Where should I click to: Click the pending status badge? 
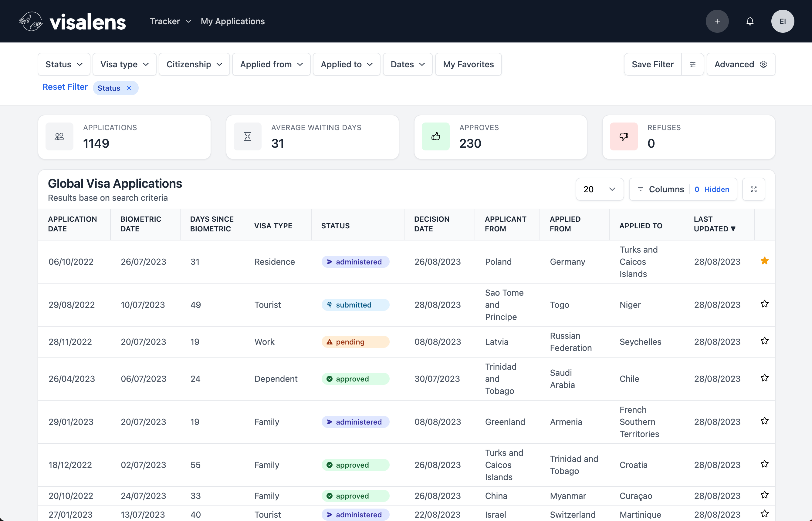[355, 342]
